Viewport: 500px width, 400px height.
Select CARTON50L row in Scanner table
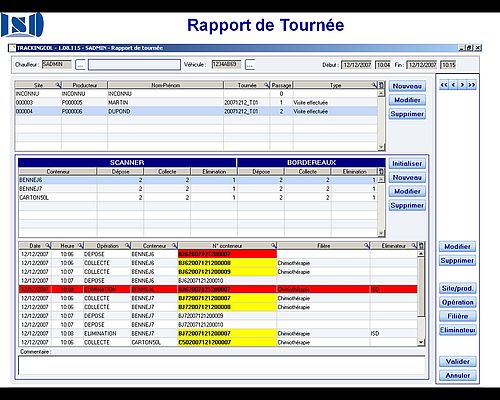197,198
